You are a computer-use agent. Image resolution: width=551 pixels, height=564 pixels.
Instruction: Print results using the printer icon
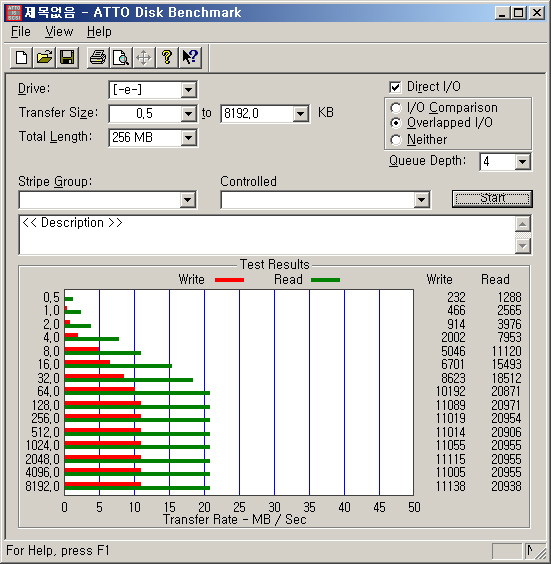pyautogui.click(x=98, y=57)
